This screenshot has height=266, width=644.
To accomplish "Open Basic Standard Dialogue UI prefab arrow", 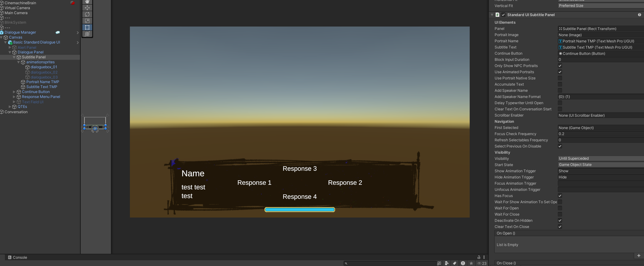I will coord(78,42).
